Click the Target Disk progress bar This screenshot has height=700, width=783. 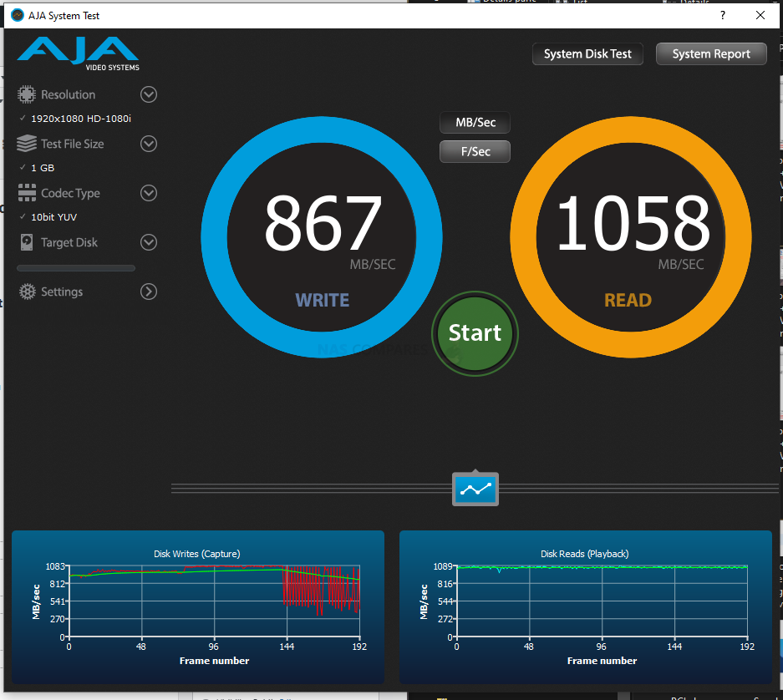coord(76,268)
